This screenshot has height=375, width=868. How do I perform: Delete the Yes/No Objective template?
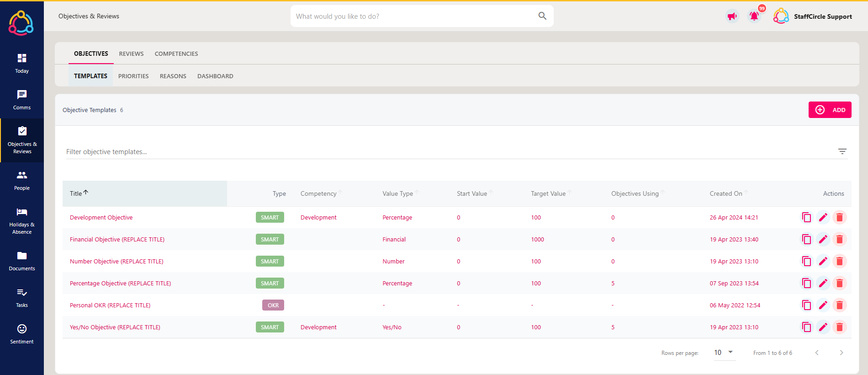(x=840, y=327)
